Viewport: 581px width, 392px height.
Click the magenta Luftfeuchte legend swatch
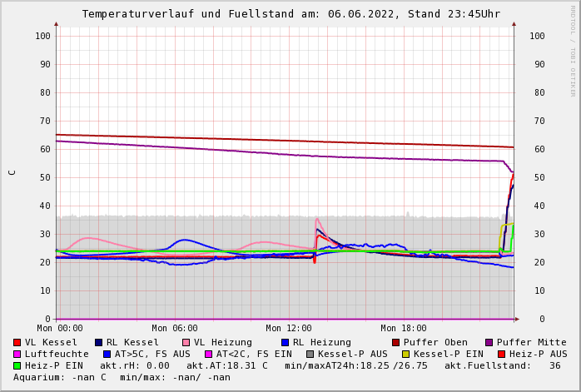(17, 354)
